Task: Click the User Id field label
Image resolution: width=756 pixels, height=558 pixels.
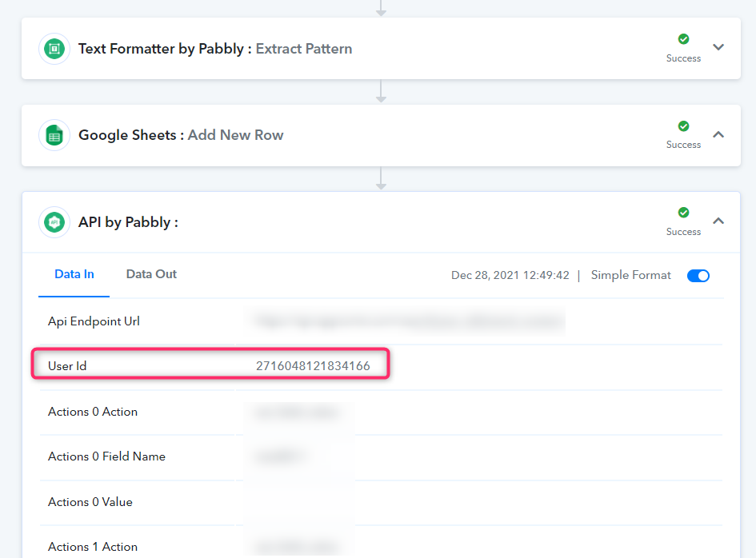Action: [67, 366]
